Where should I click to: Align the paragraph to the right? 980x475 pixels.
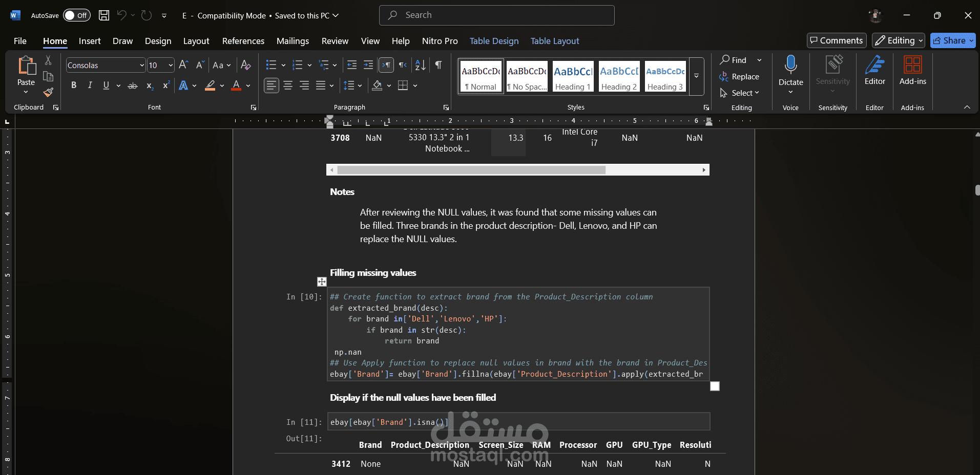click(x=304, y=85)
